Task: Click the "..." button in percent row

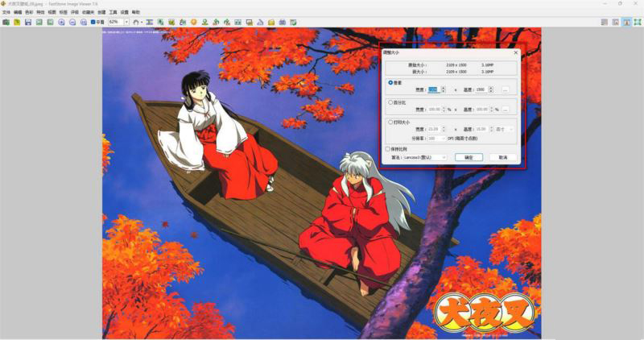Action: 506,110
